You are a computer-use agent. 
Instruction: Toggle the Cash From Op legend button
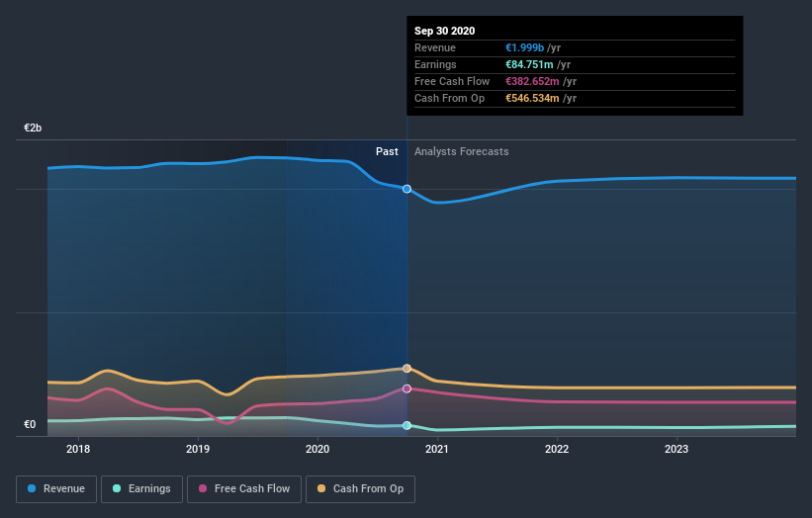coord(360,489)
